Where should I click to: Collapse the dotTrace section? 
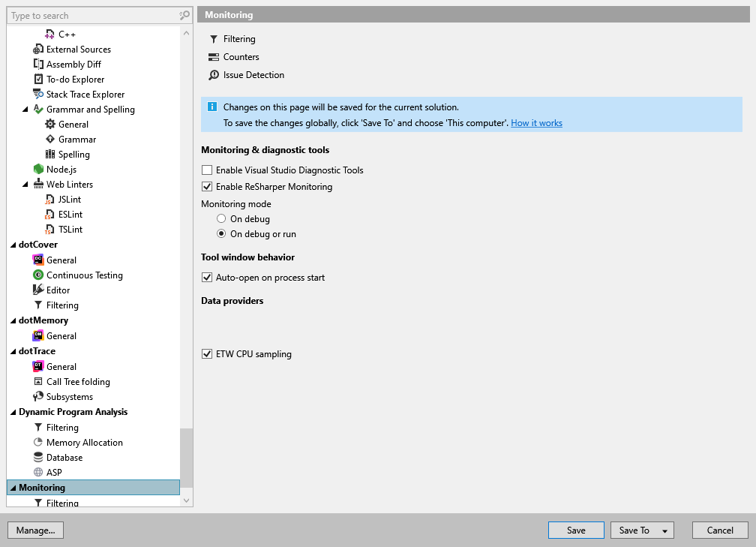pos(12,350)
